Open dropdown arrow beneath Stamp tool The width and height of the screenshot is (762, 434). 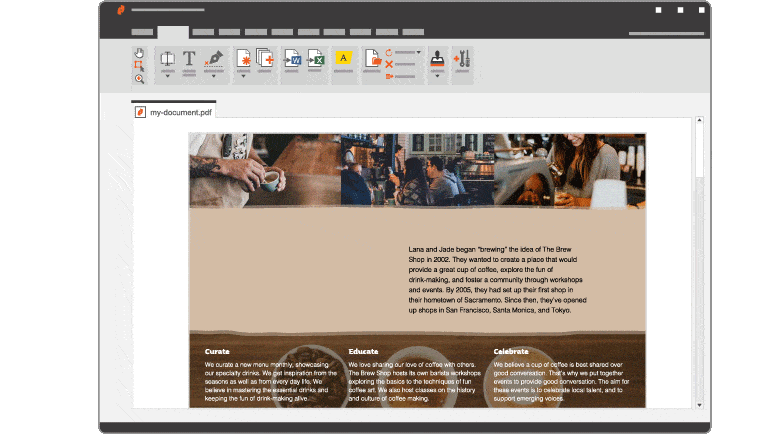(x=437, y=76)
